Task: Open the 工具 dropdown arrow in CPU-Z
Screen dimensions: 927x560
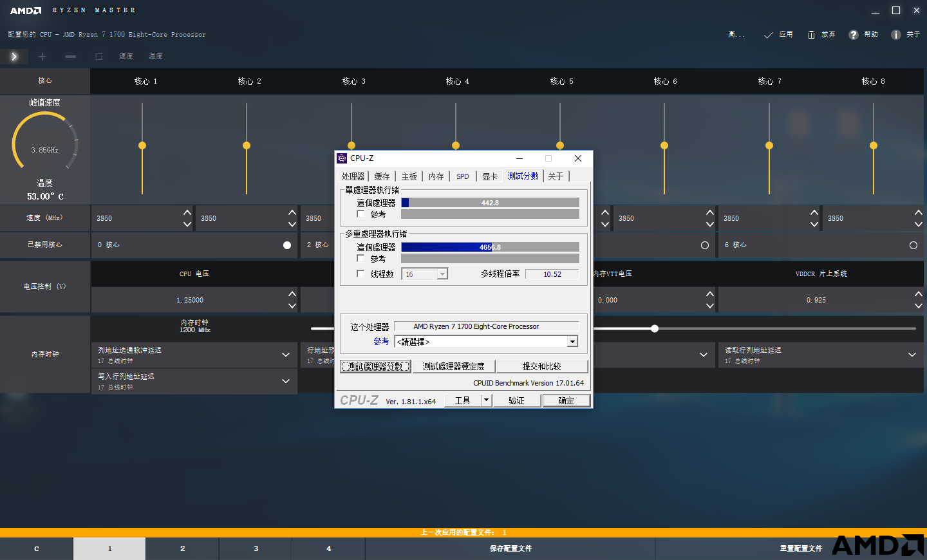Action: (x=487, y=400)
